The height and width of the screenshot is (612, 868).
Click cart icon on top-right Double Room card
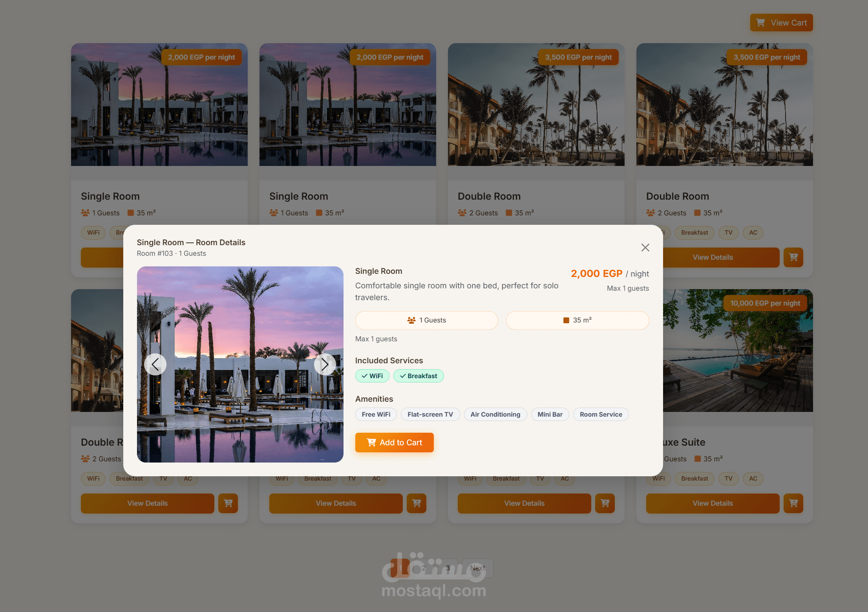[793, 257]
